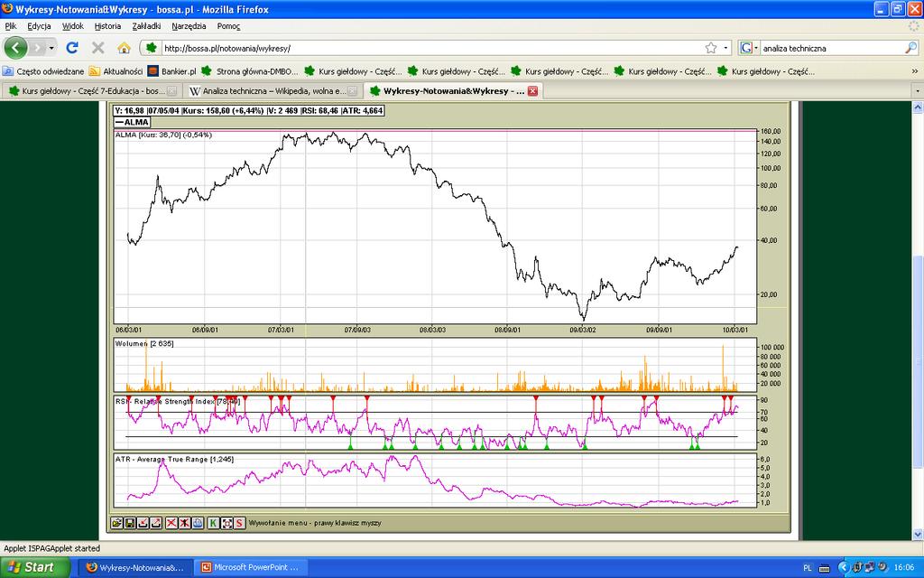Click the Applet ISPAGApplet started status text

52,548
